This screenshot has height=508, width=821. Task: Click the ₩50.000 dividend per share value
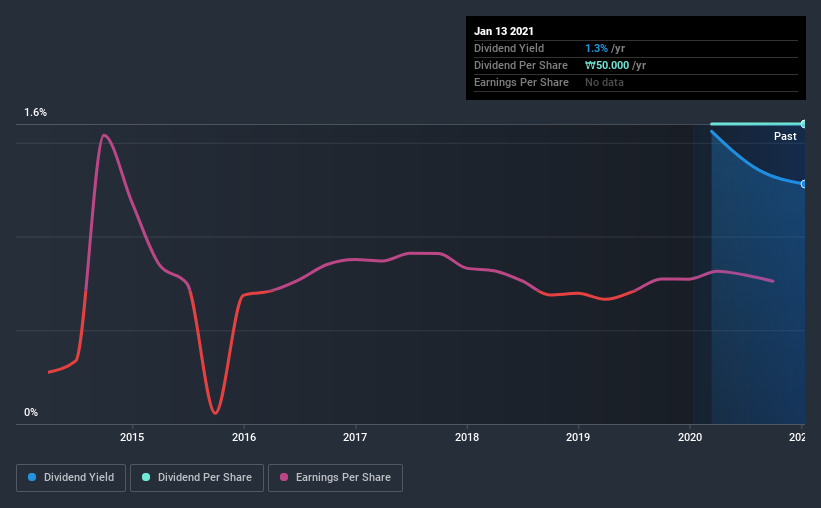tap(607, 65)
